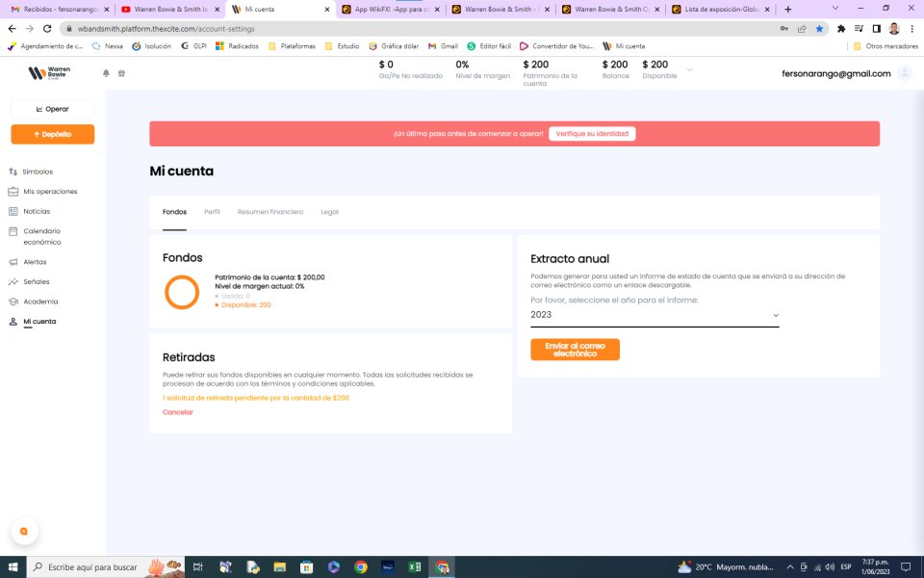Screen dimensions: 924x578
Task: Open the Chrome tab search dropdown
Action: click(835, 9)
